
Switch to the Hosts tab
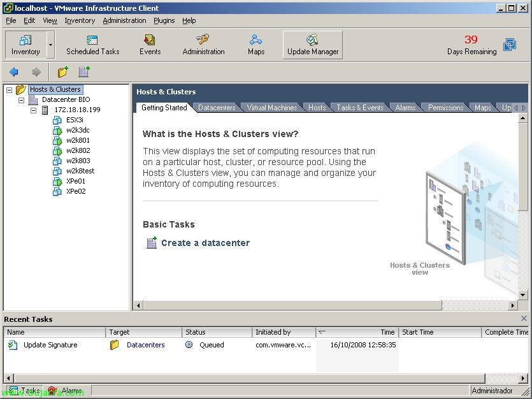[317, 108]
